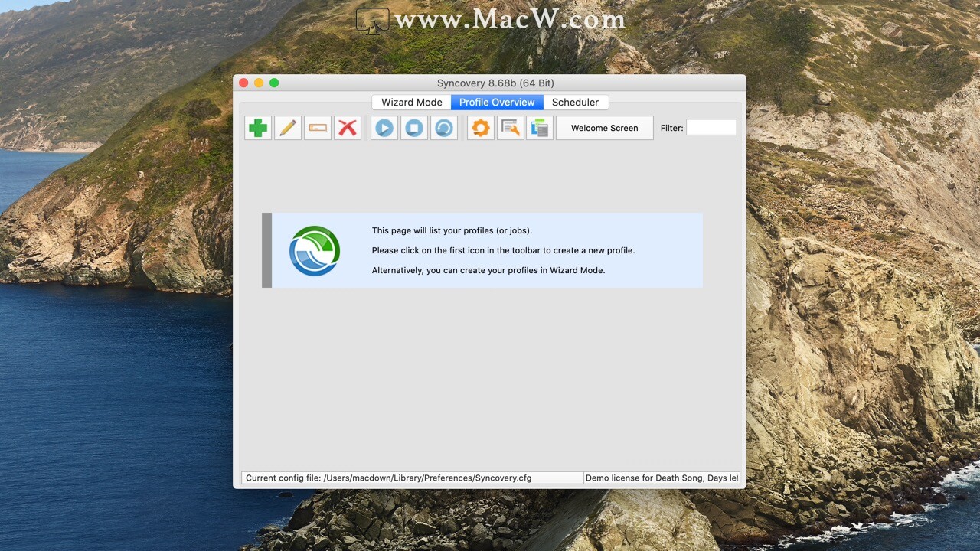Click the stacked windows toolbar icon
This screenshot has height=551, width=980.
(x=540, y=128)
